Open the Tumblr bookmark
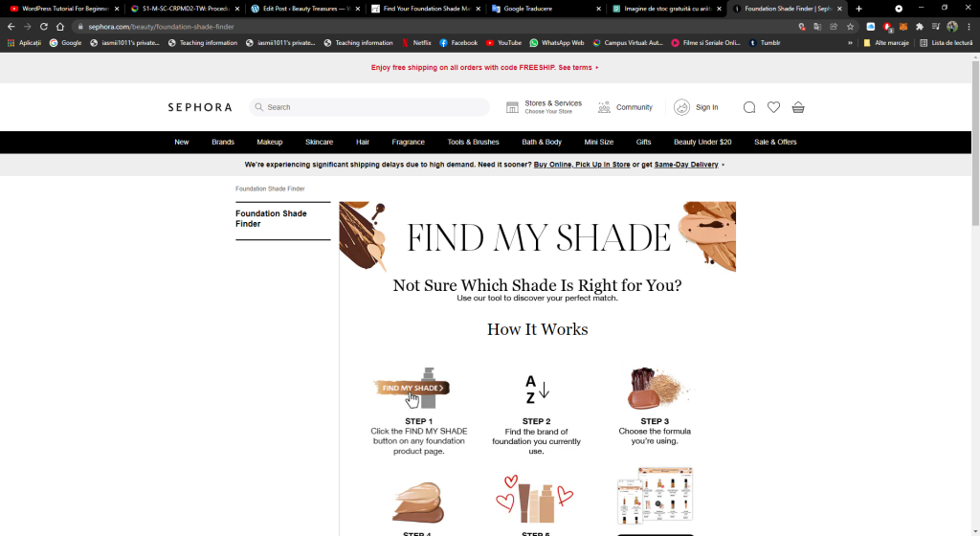This screenshot has width=980, height=536. pos(765,43)
